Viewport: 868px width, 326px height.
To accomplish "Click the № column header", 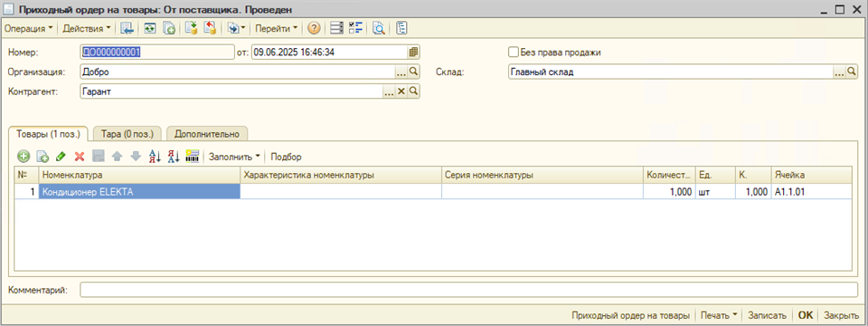I will coord(26,175).
